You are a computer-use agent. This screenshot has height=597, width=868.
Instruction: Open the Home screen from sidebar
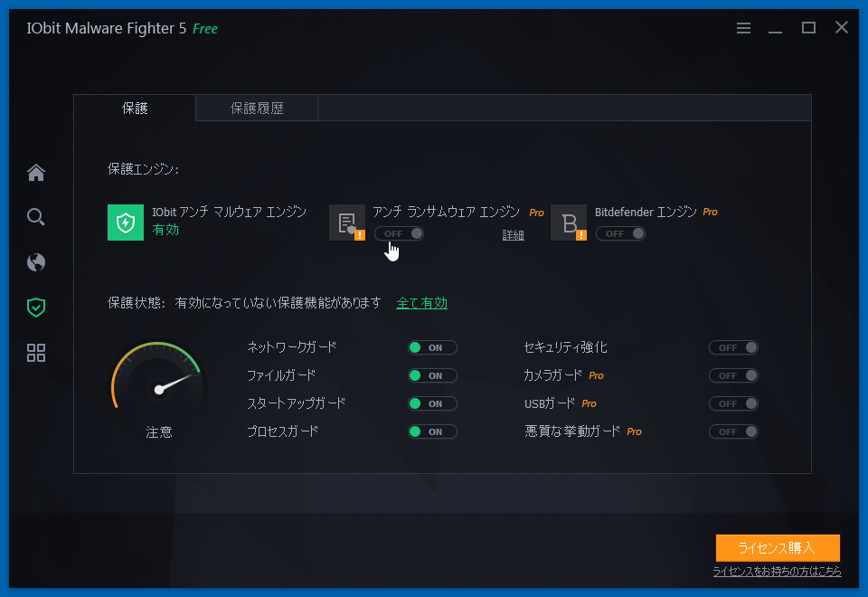[x=35, y=172]
